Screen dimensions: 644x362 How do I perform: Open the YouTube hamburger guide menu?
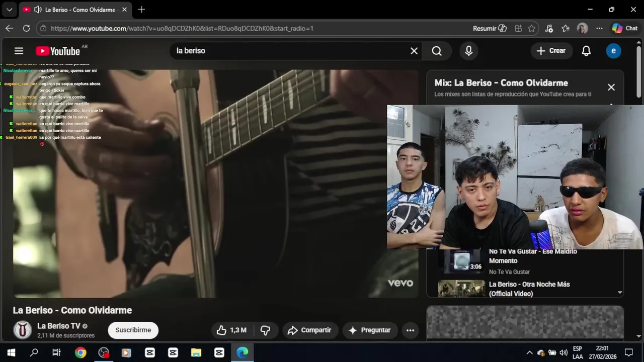(x=19, y=51)
